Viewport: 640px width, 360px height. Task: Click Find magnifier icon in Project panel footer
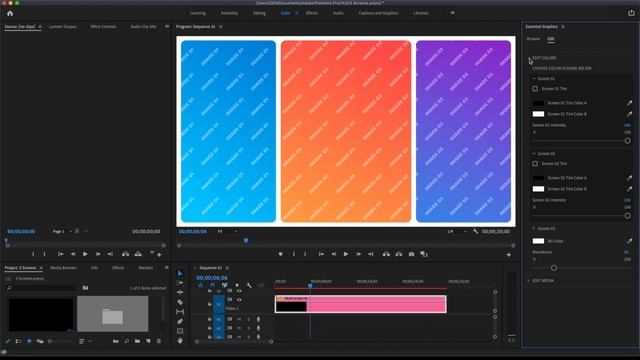point(127,341)
